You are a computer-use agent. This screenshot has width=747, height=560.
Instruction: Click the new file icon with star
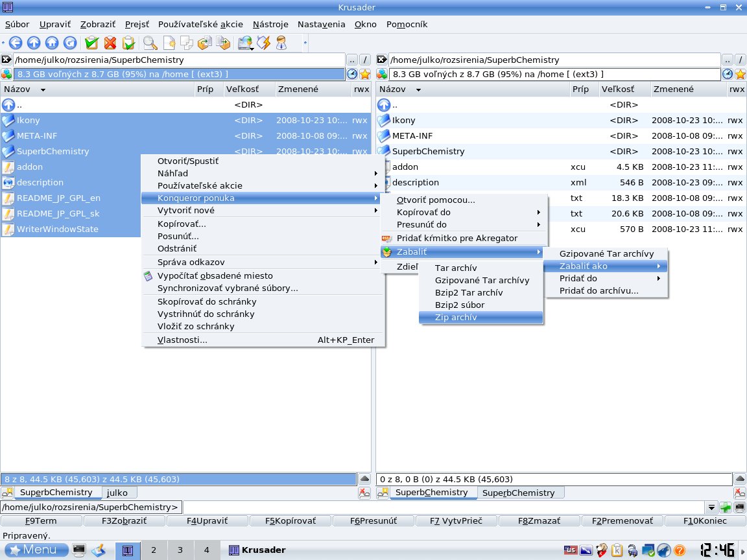[x=169, y=43]
